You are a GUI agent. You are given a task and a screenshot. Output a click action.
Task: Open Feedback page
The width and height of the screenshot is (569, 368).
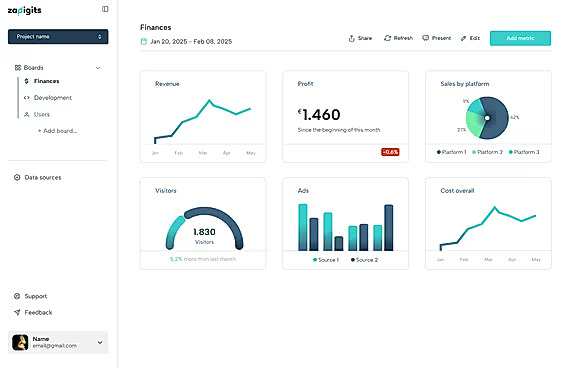38,312
